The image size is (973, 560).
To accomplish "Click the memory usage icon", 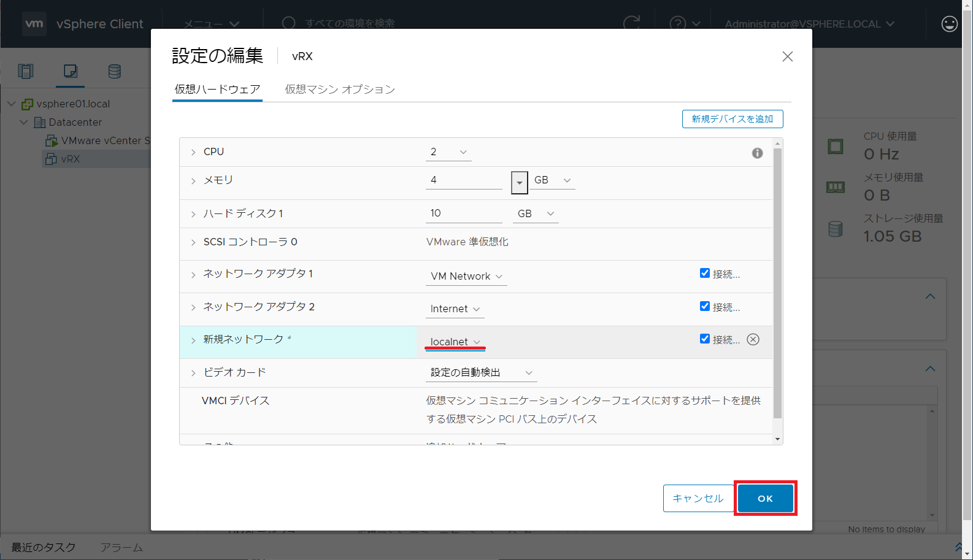I will (x=836, y=187).
